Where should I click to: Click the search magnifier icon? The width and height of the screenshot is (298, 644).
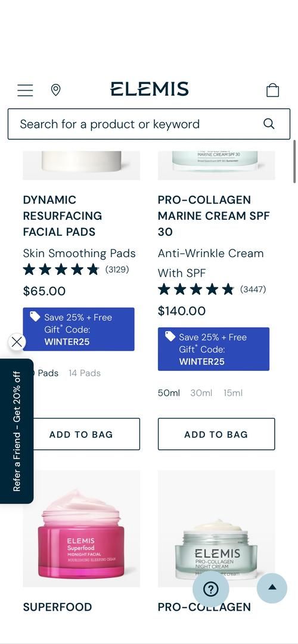point(269,124)
